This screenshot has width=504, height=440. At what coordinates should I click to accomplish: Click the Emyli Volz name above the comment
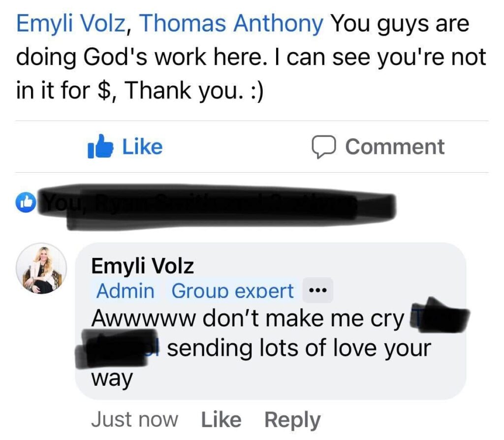(x=143, y=267)
